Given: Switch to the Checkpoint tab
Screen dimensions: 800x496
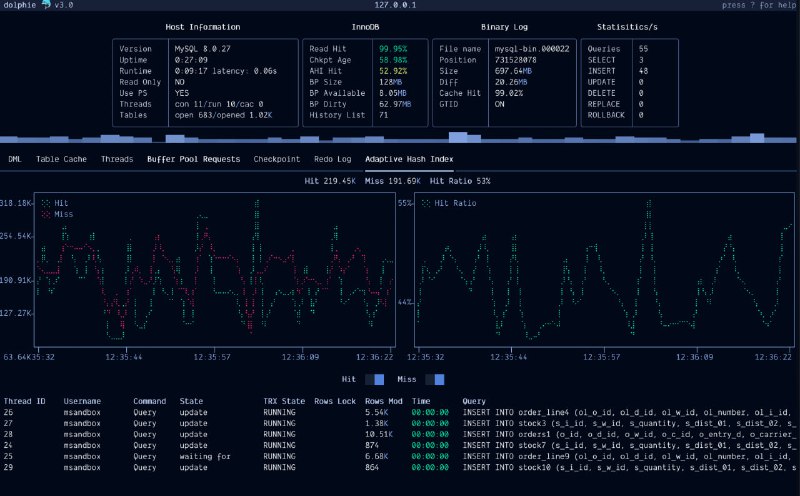Looking at the screenshot, I should 277,159.
